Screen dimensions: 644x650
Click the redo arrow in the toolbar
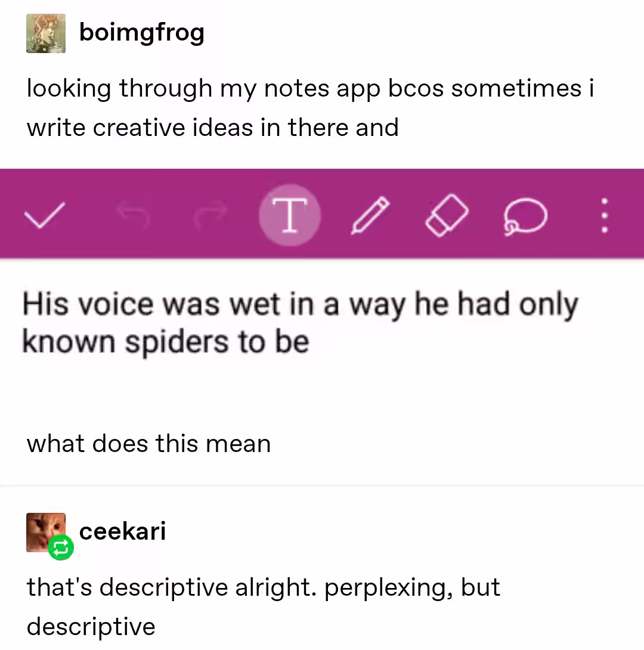coord(210,214)
